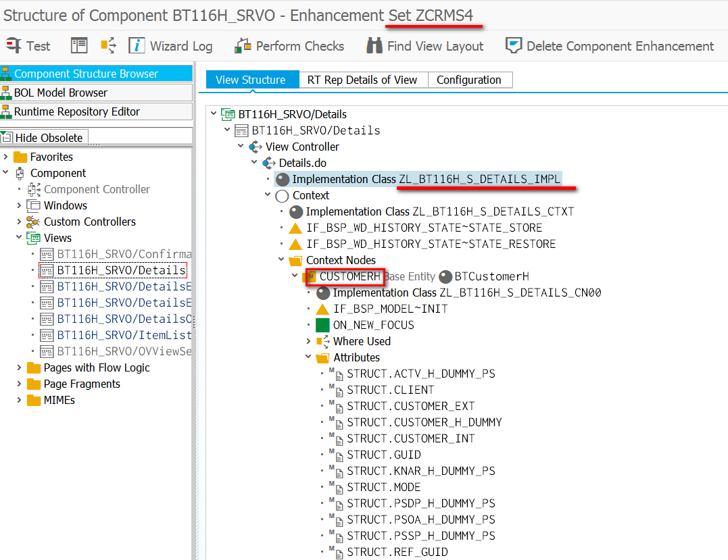Click the Views node icon
728x560 pixels.
point(33,238)
